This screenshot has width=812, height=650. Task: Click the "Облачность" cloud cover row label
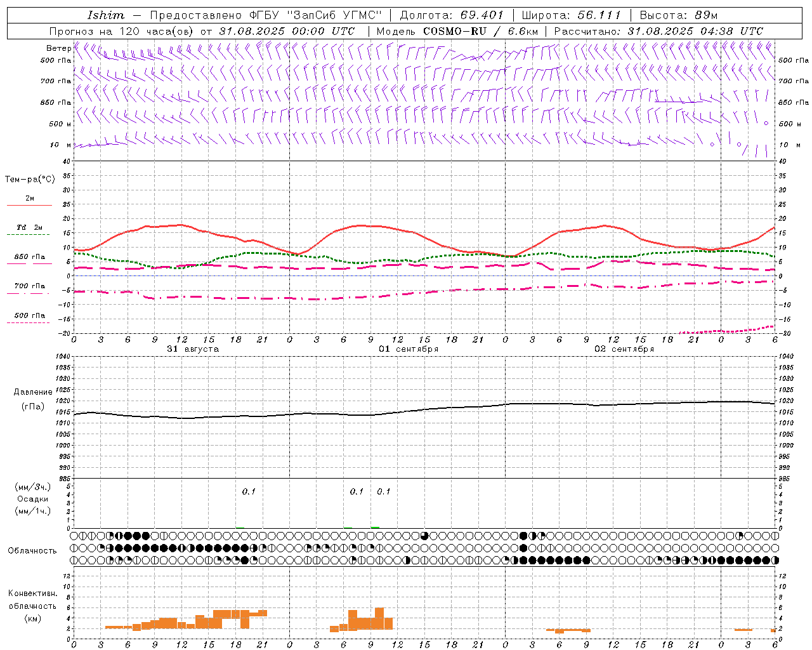(32, 550)
